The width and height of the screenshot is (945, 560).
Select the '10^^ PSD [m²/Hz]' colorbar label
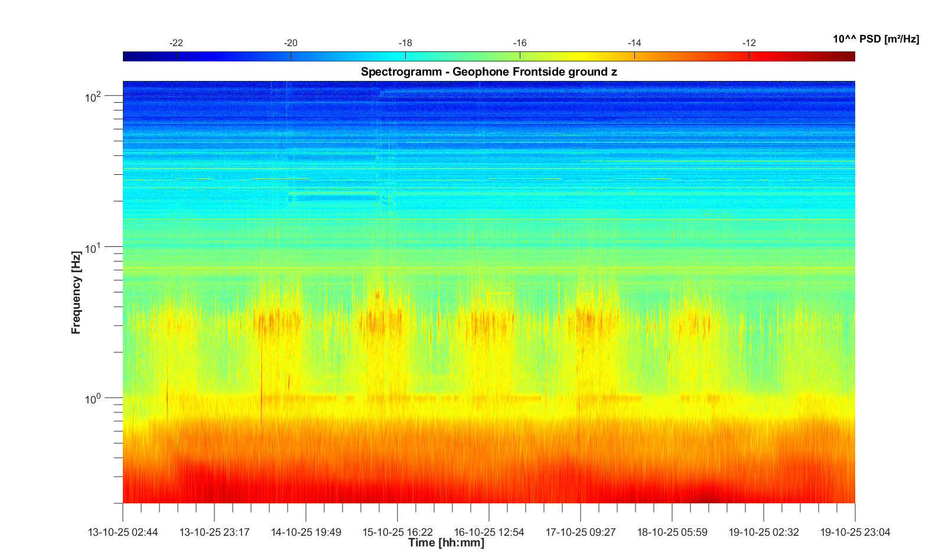point(875,39)
